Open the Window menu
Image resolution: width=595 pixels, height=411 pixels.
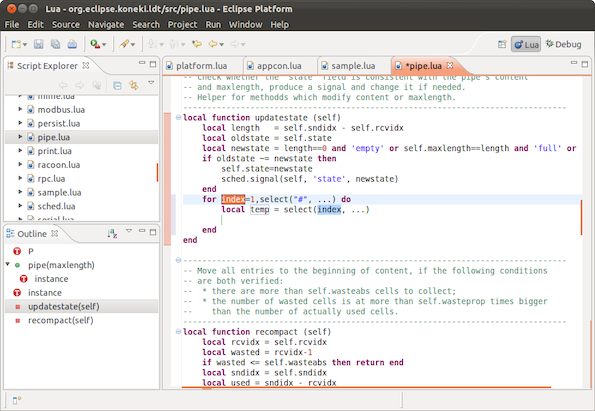[x=245, y=25]
